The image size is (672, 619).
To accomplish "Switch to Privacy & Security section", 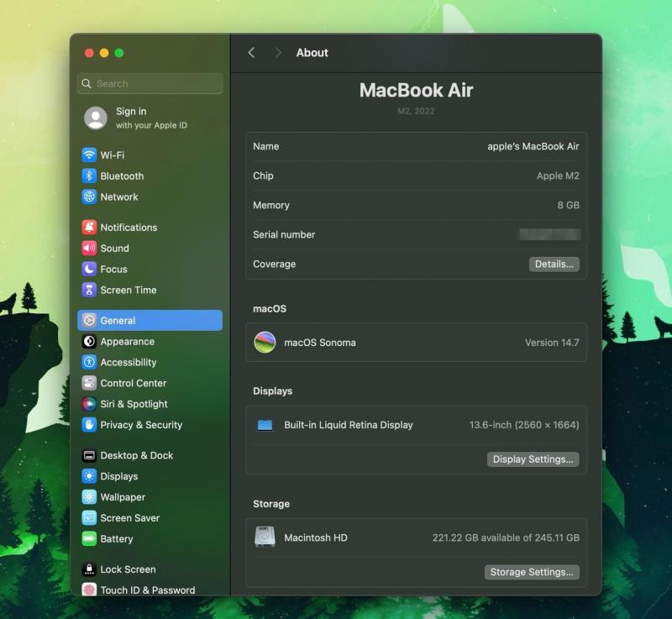I will [140, 425].
